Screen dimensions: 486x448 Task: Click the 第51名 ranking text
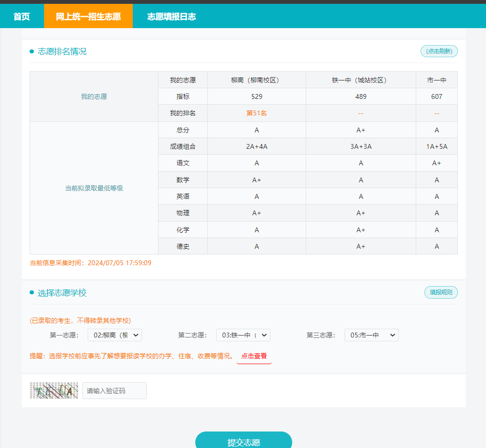(256, 113)
